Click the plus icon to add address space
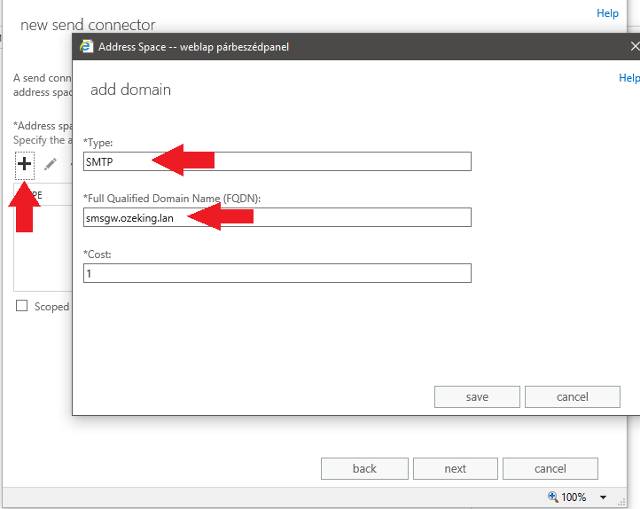The width and height of the screenshot is (640, 509). [24, 164]
